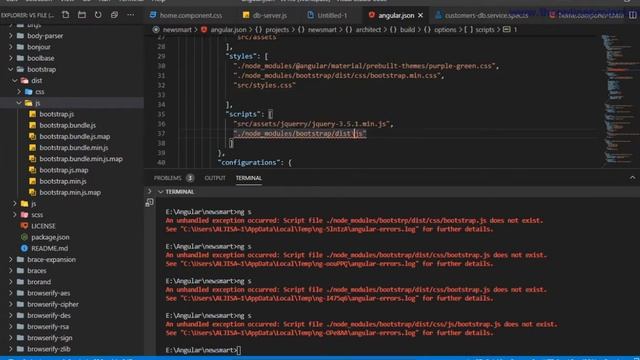
Task: Refresh the Explorer file tree
Action: click(98, 15)
